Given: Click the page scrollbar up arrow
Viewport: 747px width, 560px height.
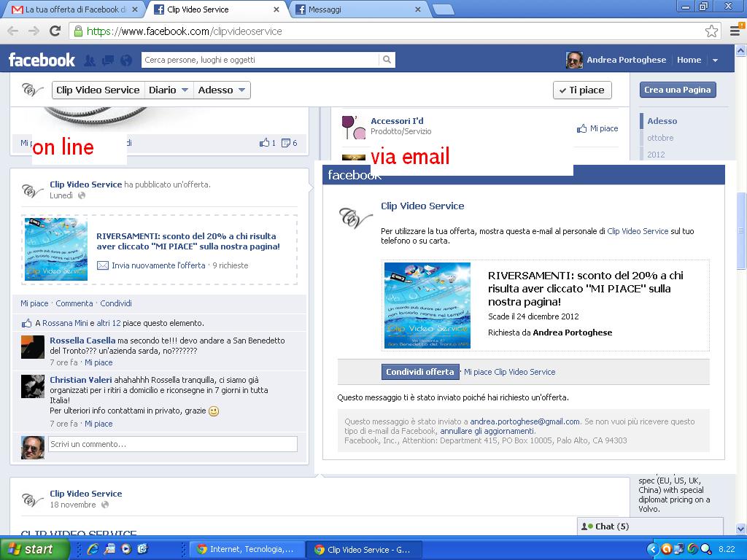Looking at the screenshot, I should click(x=741, y=50).
